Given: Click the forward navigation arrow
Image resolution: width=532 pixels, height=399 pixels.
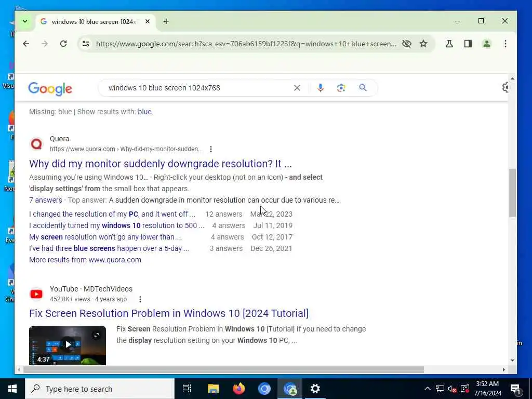Looking at the screenshot, I should [x=45, y=44].
